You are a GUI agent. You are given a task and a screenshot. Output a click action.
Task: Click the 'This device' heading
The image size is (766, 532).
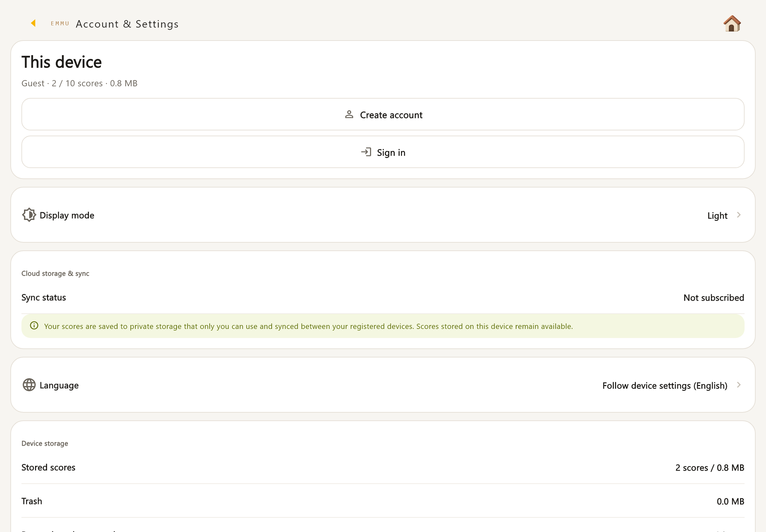tap(62, 62)
